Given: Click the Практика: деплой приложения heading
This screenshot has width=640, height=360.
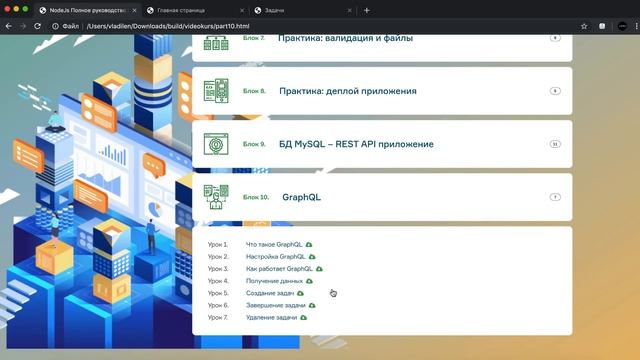Looking at the screenshot, I should click(x=348, y=91).
